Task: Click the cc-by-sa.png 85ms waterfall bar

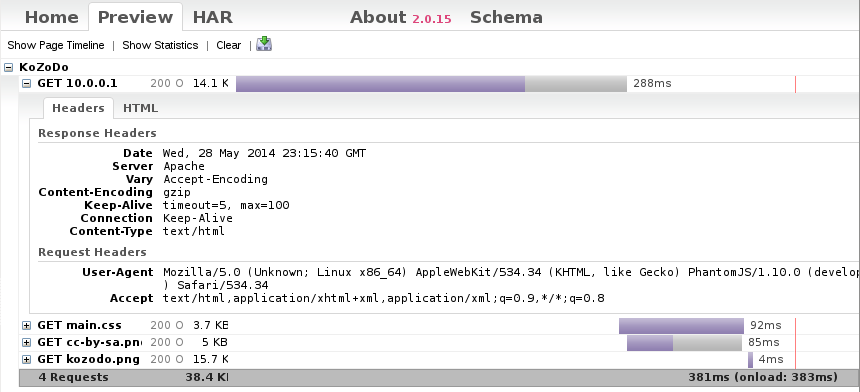Action: coord(684,343)
